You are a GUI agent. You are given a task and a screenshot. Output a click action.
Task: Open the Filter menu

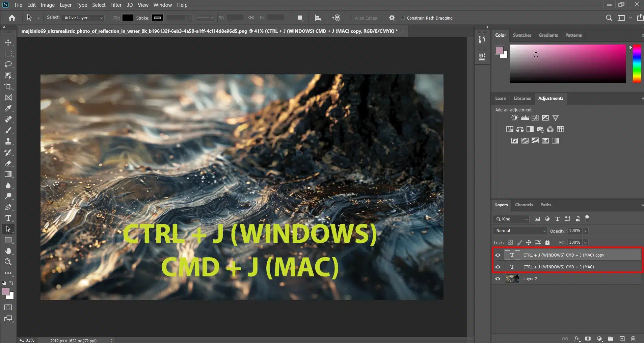(116, 5)
